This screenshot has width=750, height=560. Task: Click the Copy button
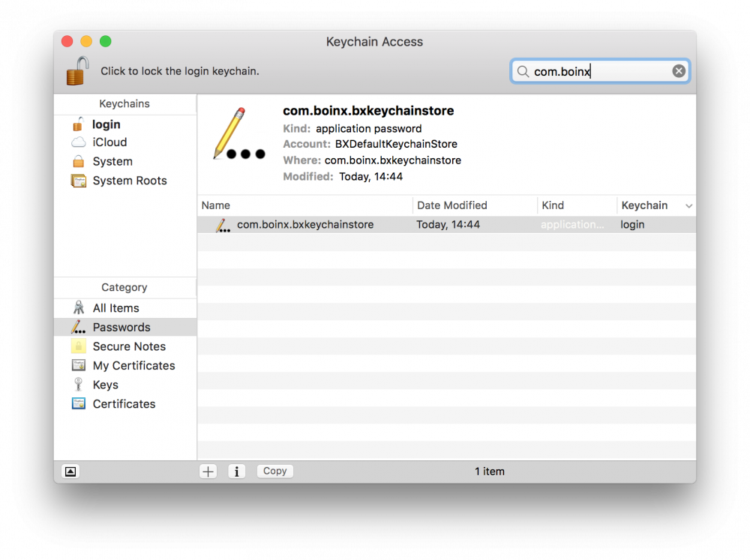pyautogui.click(x=275, y=471)
